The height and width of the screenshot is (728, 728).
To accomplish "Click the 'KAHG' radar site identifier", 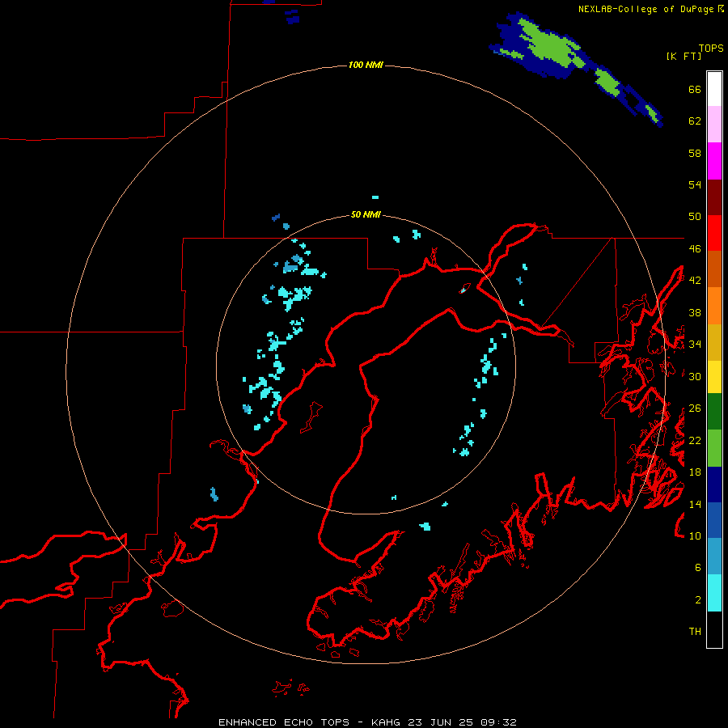I will pyautogui.click(x=387, y=722).
